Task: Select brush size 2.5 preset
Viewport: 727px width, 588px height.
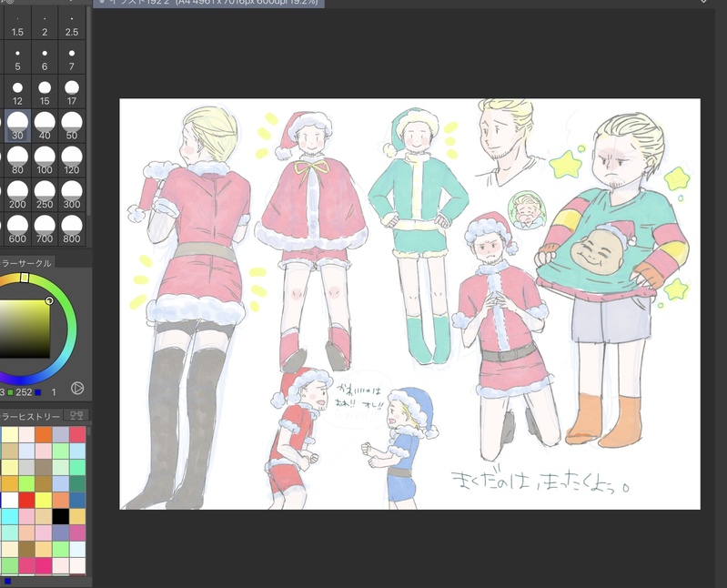Action: [x=72, y=23]
